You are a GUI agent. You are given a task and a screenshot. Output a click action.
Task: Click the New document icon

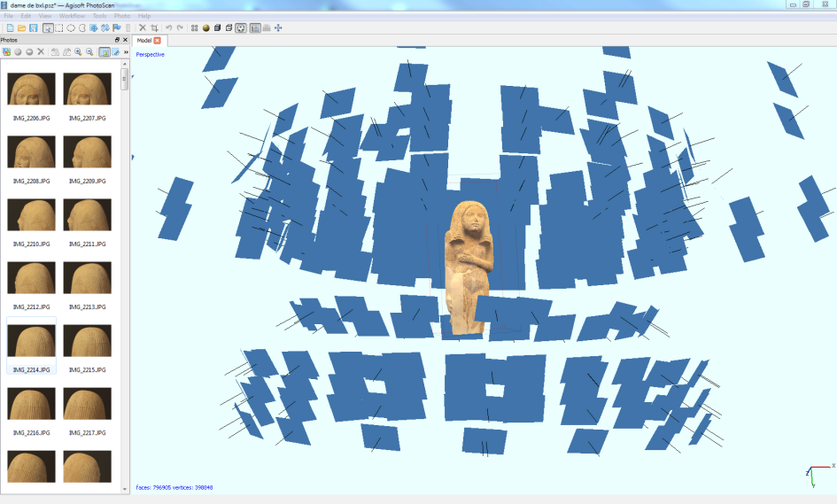tap(9, 28)
